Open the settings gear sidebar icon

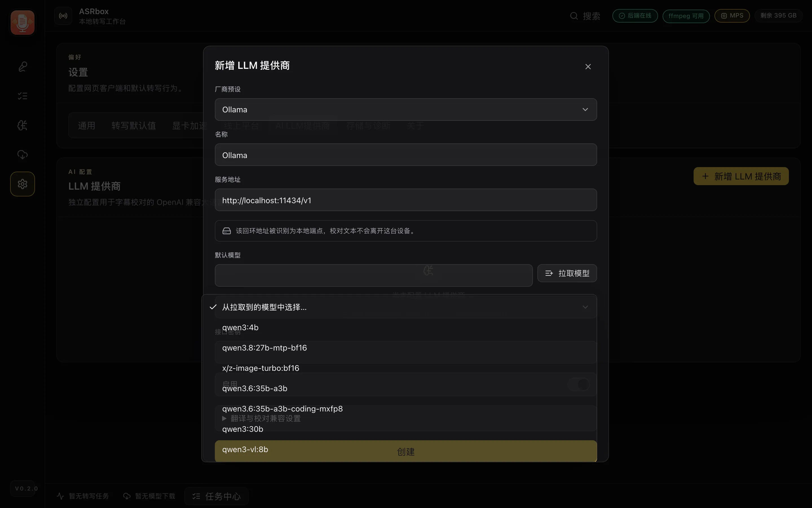pos(23,184)
